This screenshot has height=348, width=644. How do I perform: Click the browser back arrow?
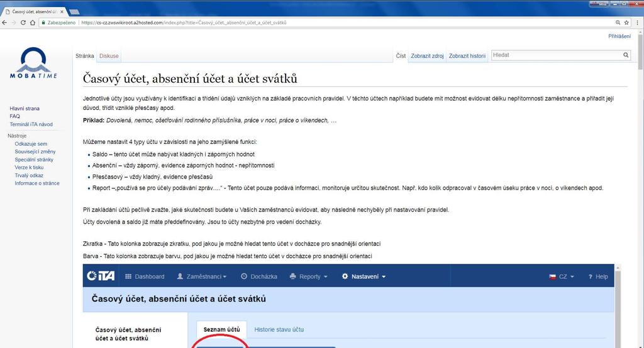click(x=4, y=23)
